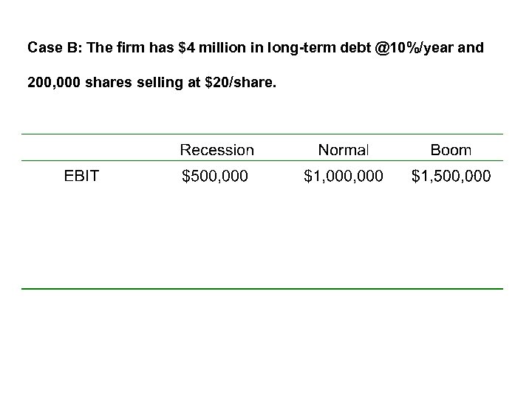The width and height of the screenshot is (532, 399).
Task: Select the $500,000 Recession EBIT value
Action: point(215,176)
